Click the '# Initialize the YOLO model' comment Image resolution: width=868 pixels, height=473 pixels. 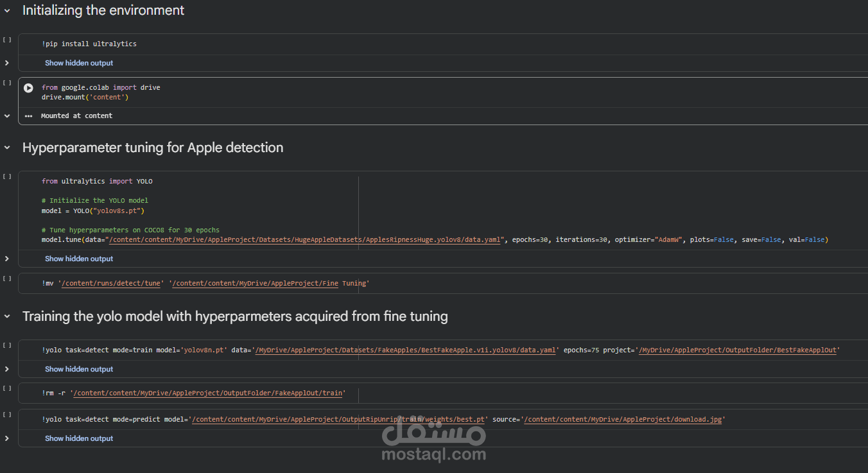click(x=95, y=200)
